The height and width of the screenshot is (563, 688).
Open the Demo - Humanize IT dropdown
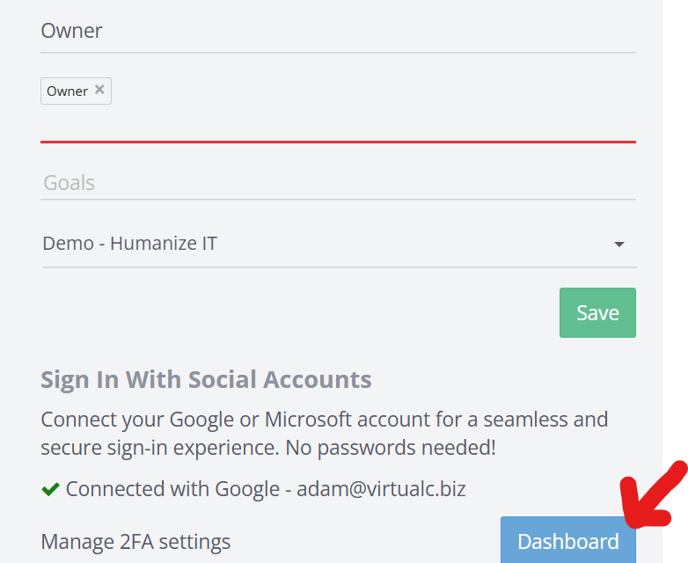tap(340, 244)
